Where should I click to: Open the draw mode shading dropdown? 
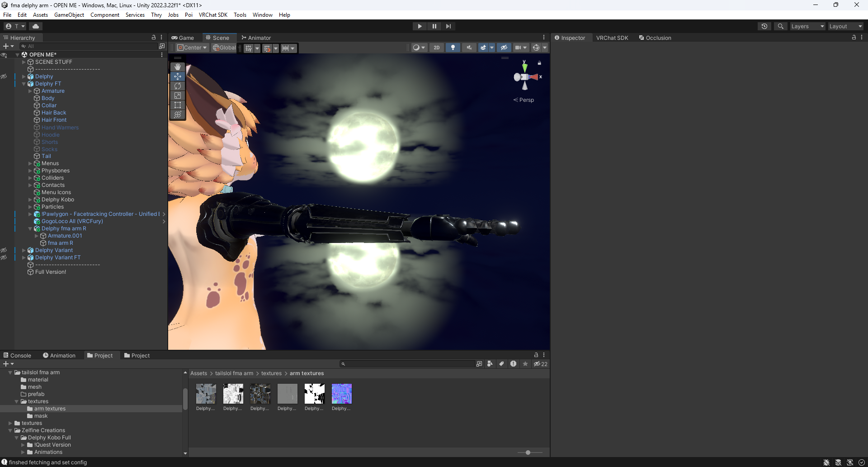pos(419,48)
